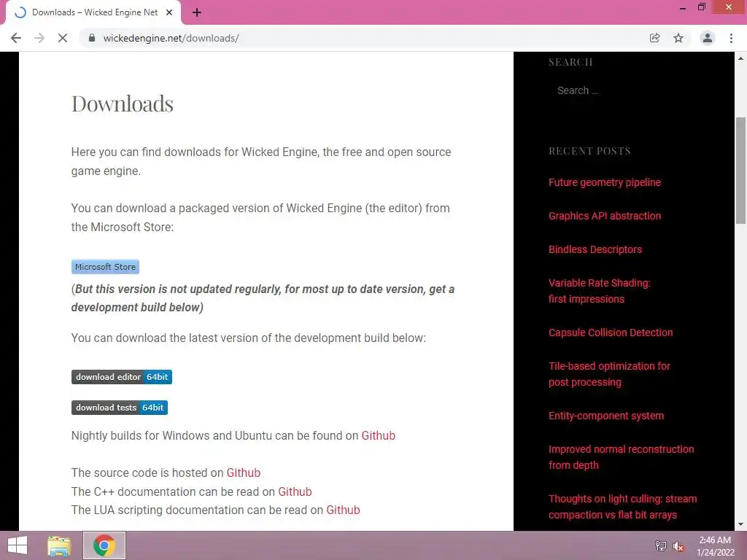Viewport: 747px width, 560px height.
Task: Close the Downloads – Wicked Engine Net tab
Action: click(x=169, y=12)
